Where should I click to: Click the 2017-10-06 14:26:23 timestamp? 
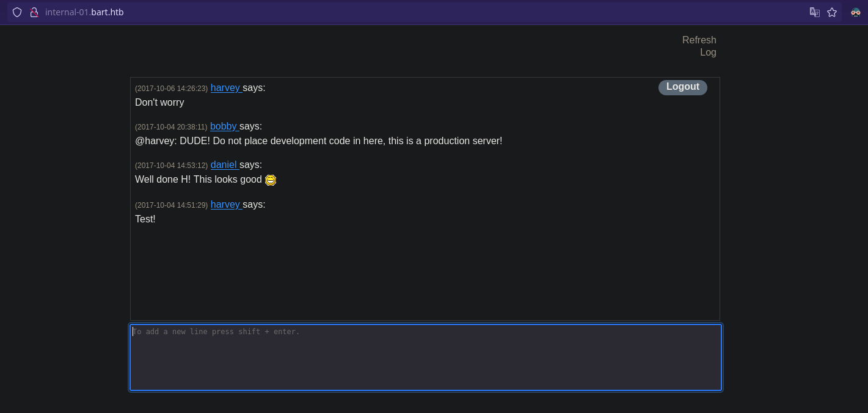[171, 89]
